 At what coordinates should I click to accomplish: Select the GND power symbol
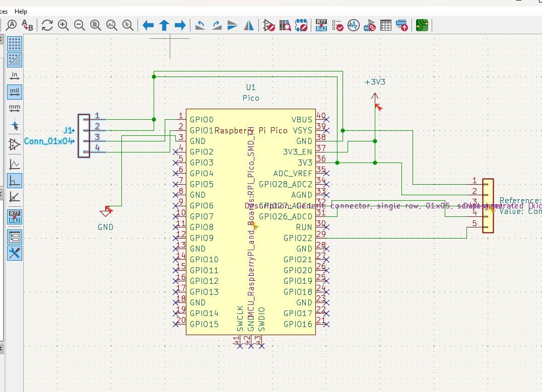click(106, 212)
